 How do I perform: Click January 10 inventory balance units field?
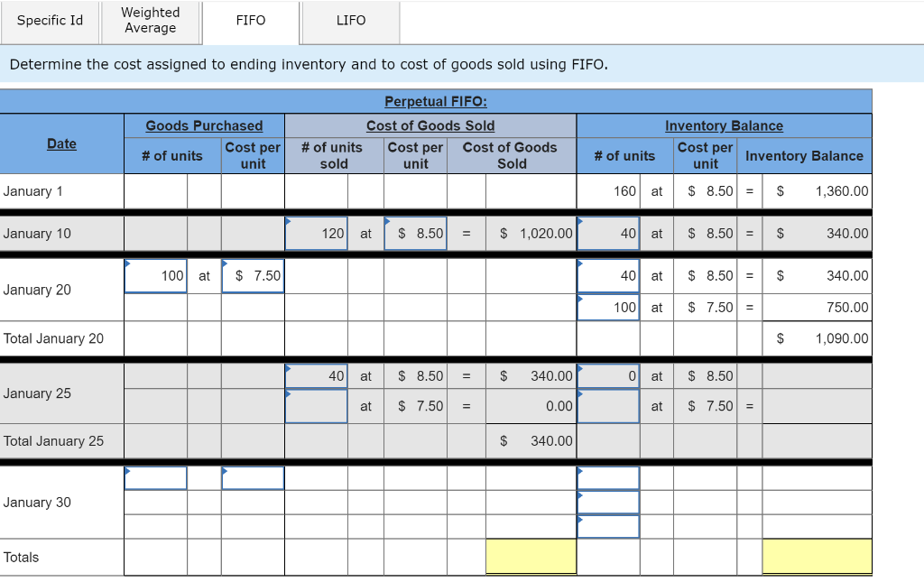pos(608,234)
